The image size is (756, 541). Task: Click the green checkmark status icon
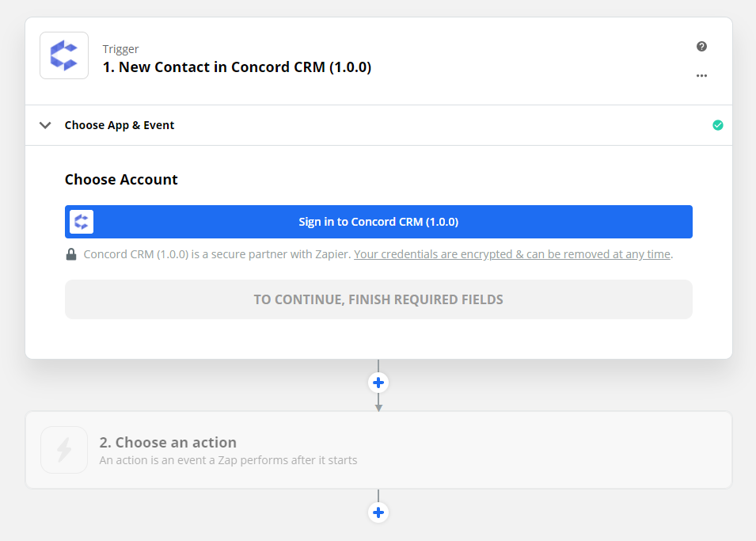coord(717,125)
